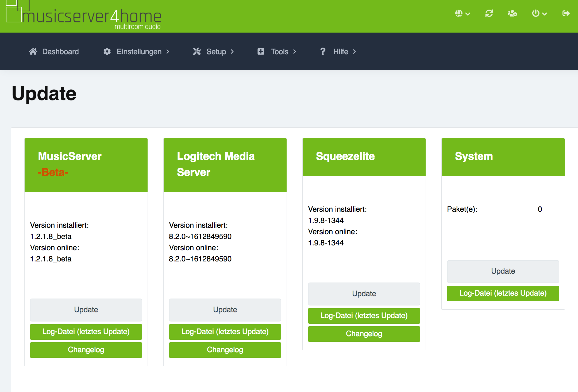Open the Tools menu

[279, 52]
